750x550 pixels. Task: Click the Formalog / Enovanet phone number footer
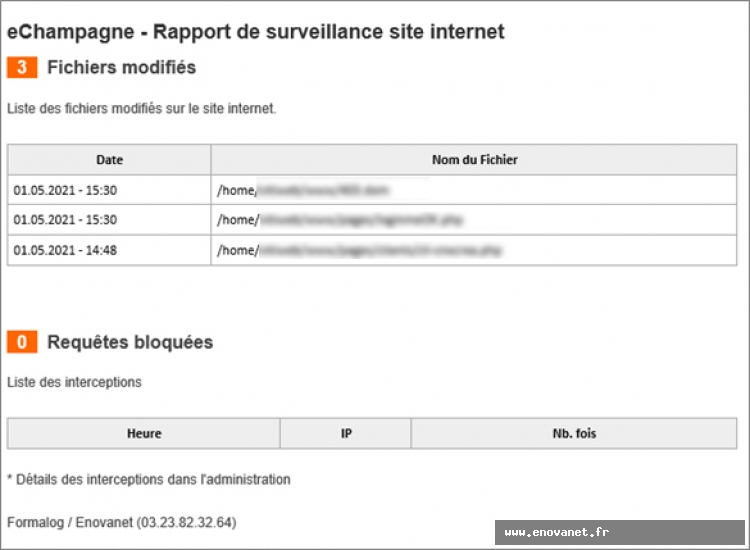[121, 522]
